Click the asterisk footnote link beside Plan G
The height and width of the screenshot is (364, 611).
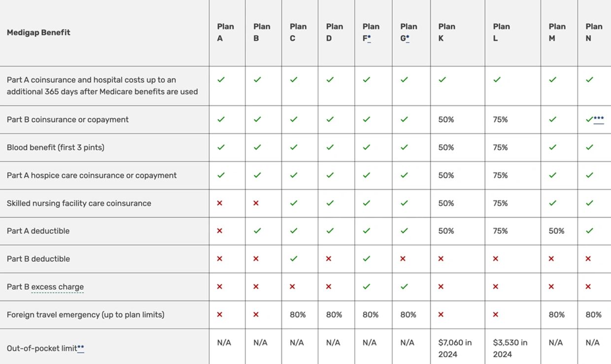(407, 38)
